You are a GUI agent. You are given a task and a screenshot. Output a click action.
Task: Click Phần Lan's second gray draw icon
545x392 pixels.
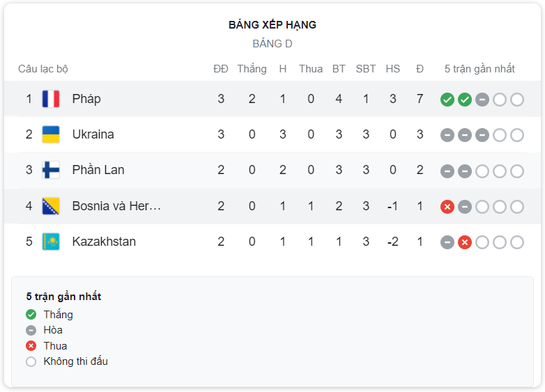point(465,171)
